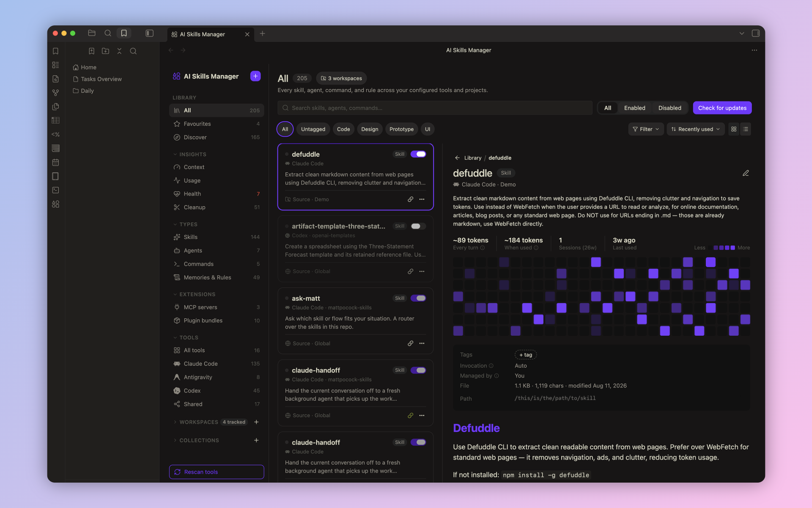The height and width of the screenshot is (508, 812).
Task: Click Check for updates button
Action: pos(722,108)
